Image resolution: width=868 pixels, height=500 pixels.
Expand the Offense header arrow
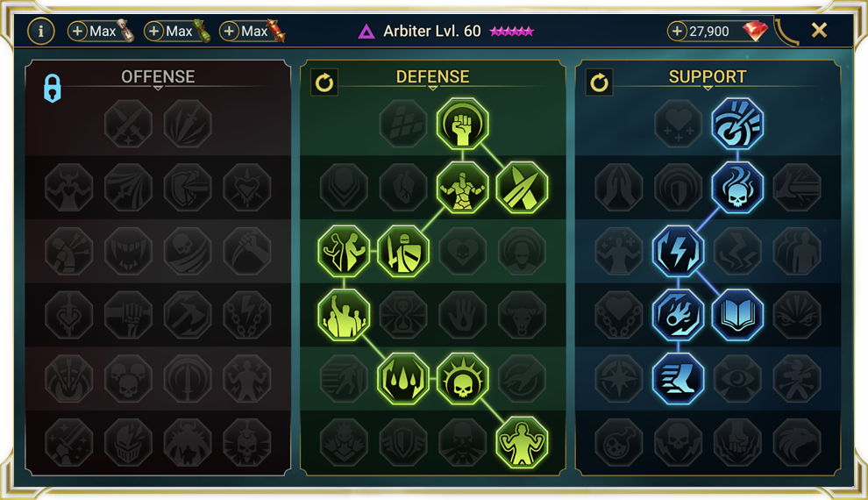pyautogui.click(x=158, y=88)
